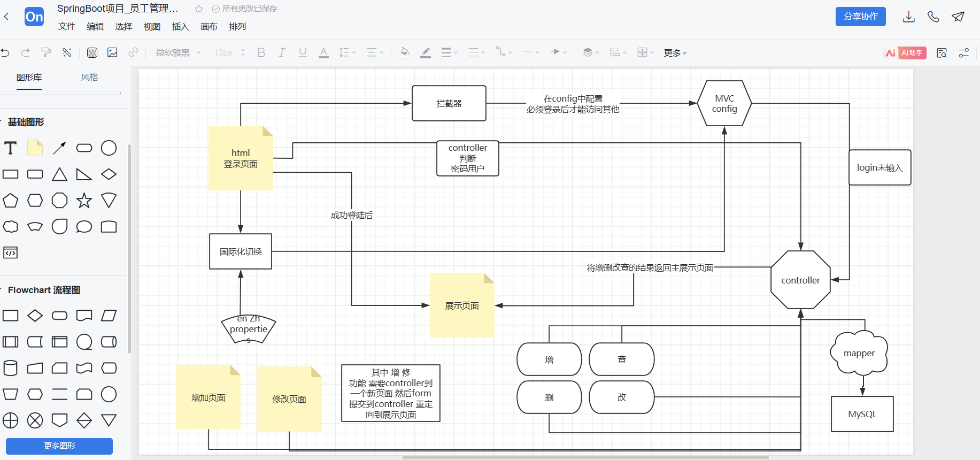980x460 pixels.
Task: Open line spacing dropdown
Action: pyautogui.click(x=348, y=52)
